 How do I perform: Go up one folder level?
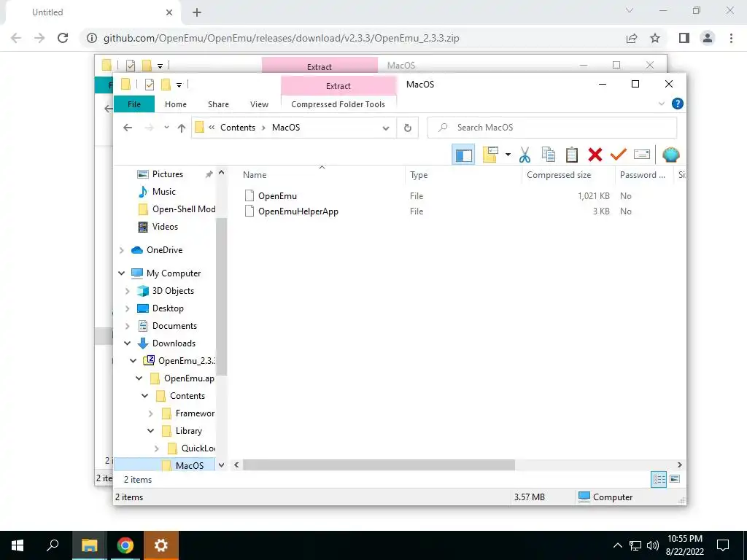pyautogui.click(x=182, y=128)
